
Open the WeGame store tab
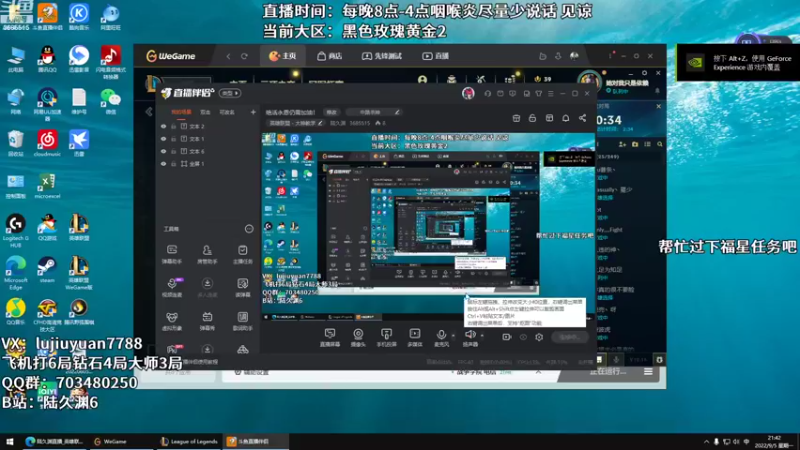tap(330, 56)
